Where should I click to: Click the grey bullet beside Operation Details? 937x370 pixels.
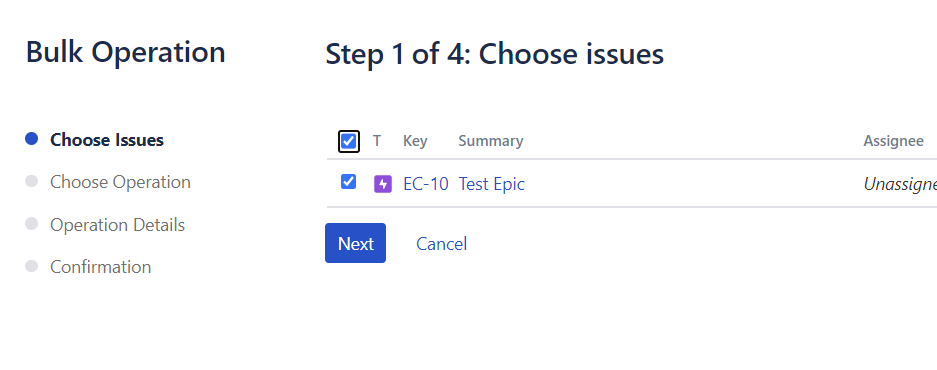[31, 224]
